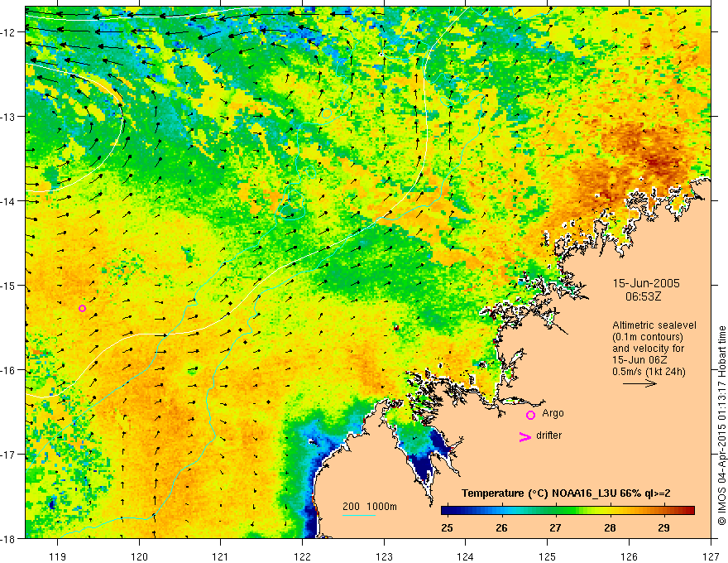Screen dimensions: 728x563
Task: Click the time stamp '06:53Z'
Action: tap(643, 296)
